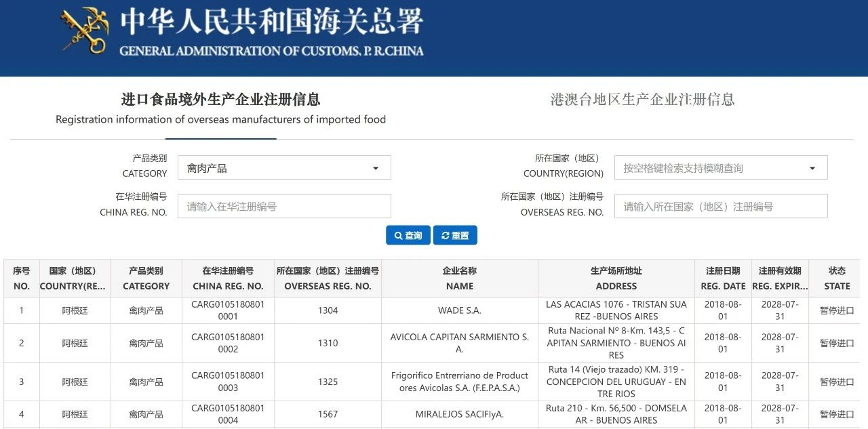Switch to 港澳台地区生产企业注册信息 tab
The width and height of the screenshot is (868, 429).
[642, 100]
